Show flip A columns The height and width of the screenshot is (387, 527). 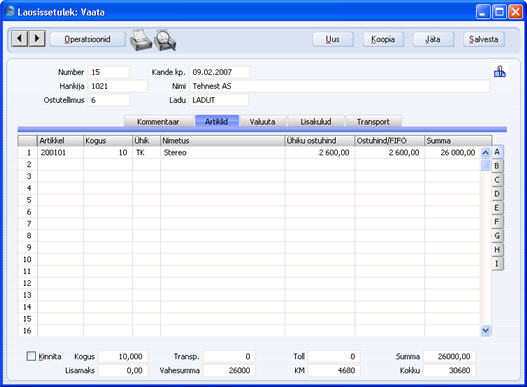pyautogui.click(x=497, y=152)
